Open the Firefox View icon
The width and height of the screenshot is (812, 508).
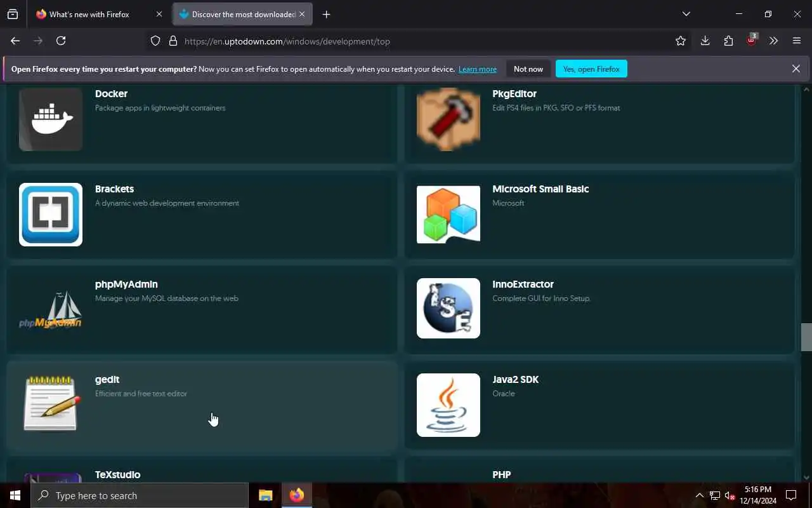13,14
